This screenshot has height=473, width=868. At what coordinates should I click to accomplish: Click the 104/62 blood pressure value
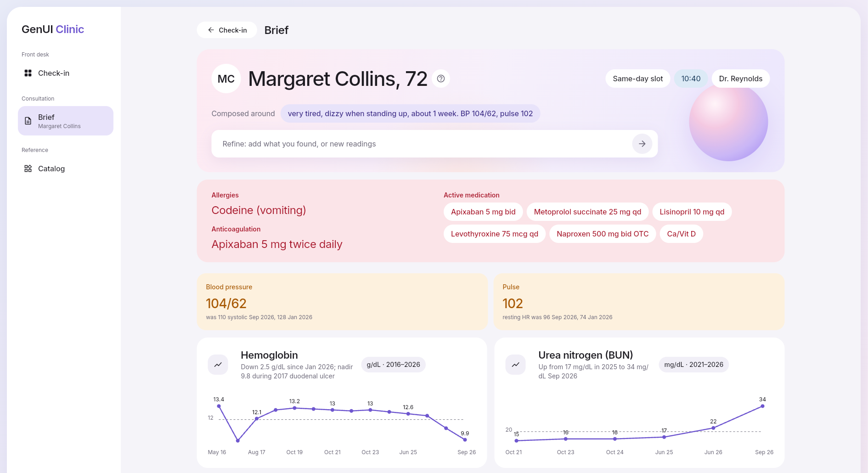pos(226,304)
